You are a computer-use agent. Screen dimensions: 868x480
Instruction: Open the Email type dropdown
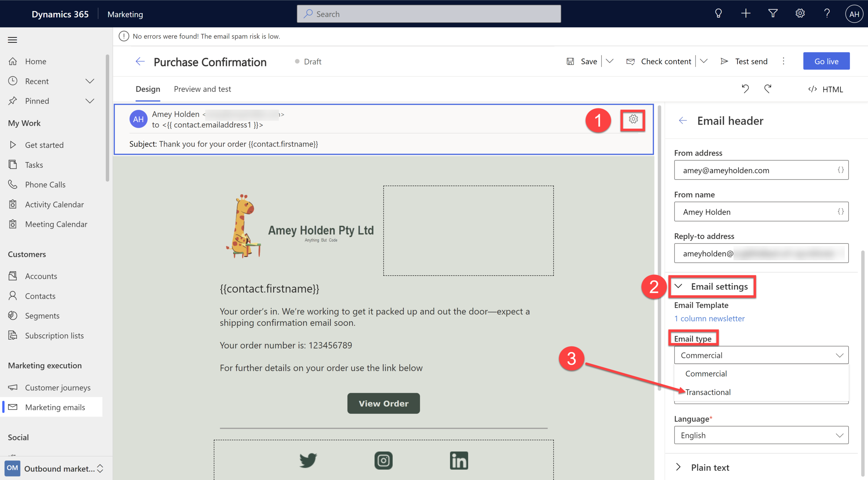pos(761,355)
